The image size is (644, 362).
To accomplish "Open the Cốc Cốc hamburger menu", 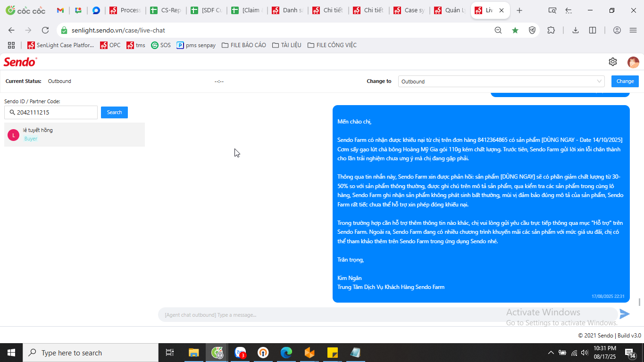I will tap(633, 30).
